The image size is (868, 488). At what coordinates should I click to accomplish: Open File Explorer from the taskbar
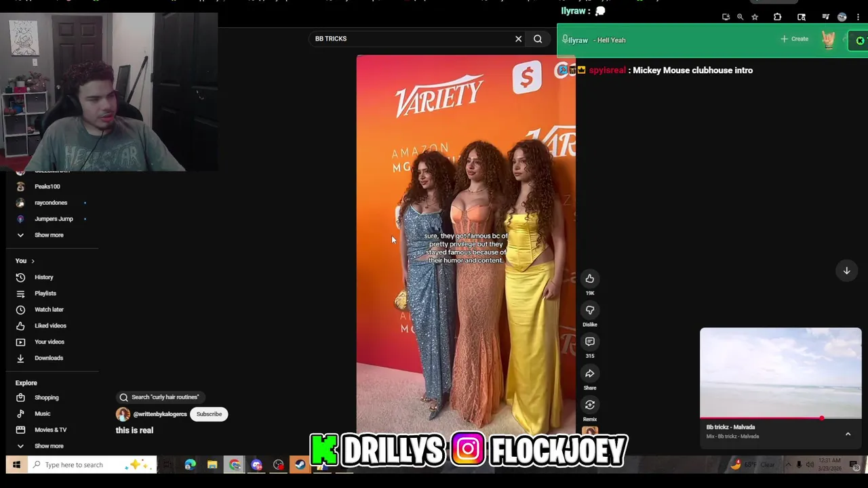(212, 465)
